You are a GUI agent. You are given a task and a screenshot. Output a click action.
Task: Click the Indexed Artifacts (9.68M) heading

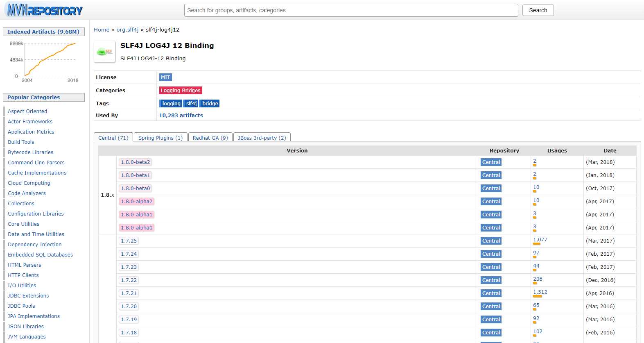pos(43,32)
